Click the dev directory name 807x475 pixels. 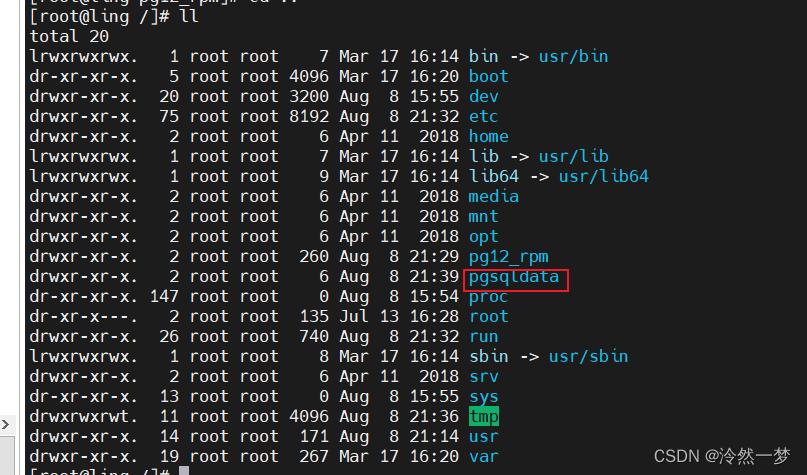pyautogui.click(x=483, y=96)
